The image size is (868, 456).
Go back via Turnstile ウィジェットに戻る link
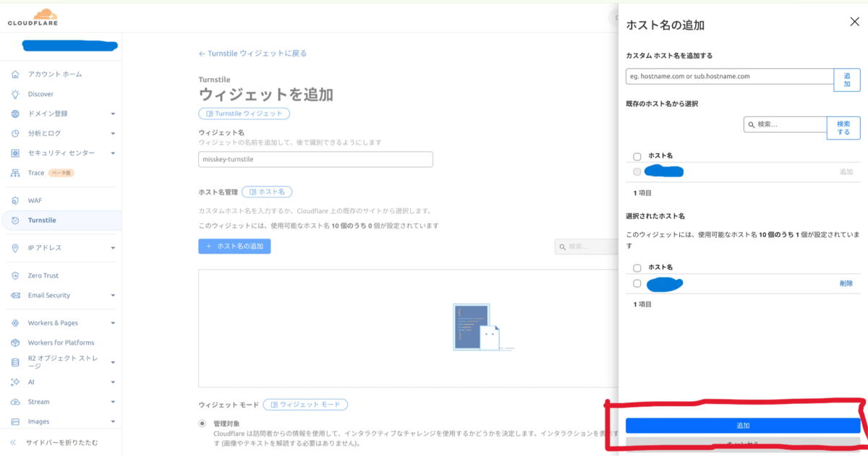coord(252,53)
